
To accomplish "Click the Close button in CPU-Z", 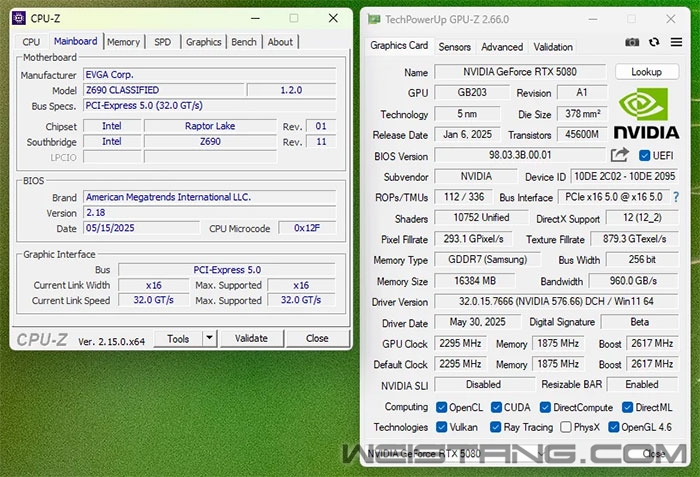I will (x=317, y=338).
